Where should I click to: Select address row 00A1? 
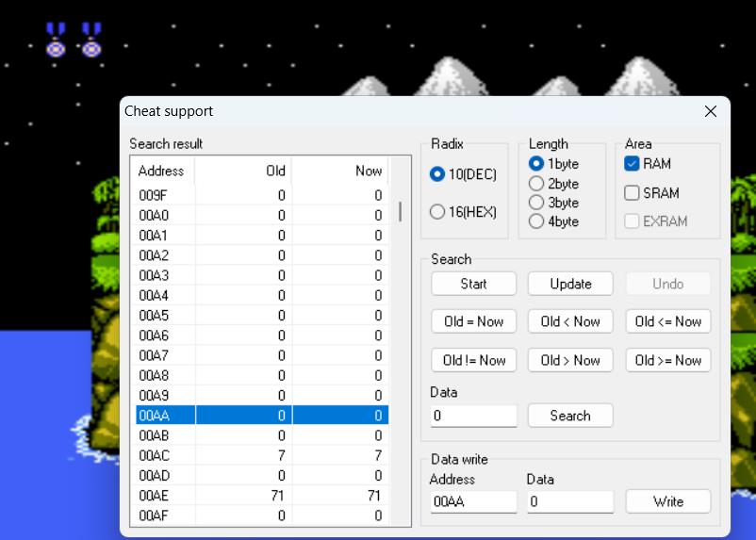[x=262, y=236]
